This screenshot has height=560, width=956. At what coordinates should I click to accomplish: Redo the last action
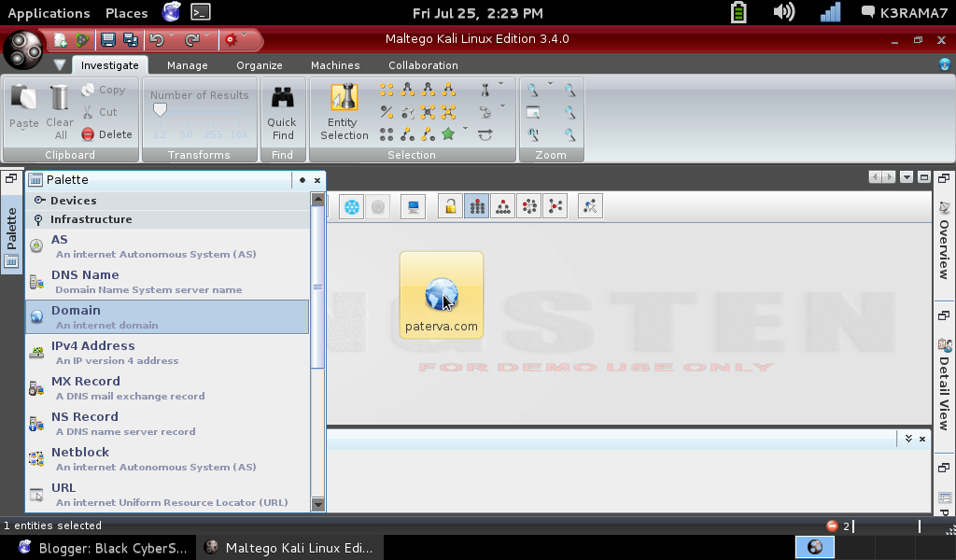(192, 40)
